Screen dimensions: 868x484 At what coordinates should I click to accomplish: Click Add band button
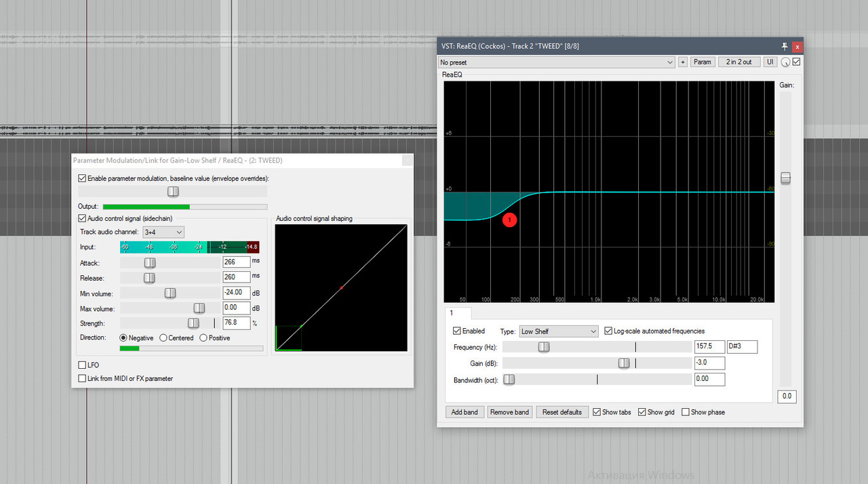point(465,412)
